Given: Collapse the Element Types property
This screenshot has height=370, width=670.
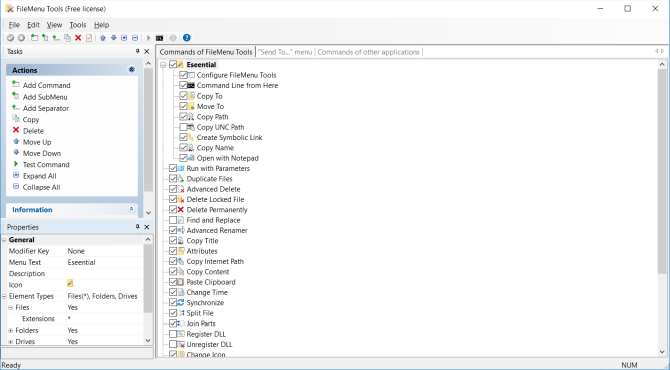Looking at the screenshot, I should coord(4,296).
